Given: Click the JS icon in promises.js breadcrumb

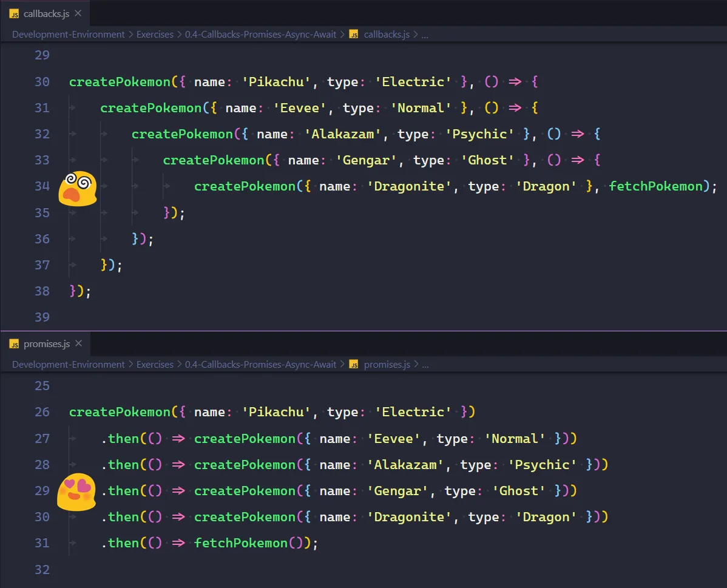Looking at the screenshot, I should [354, 365].
